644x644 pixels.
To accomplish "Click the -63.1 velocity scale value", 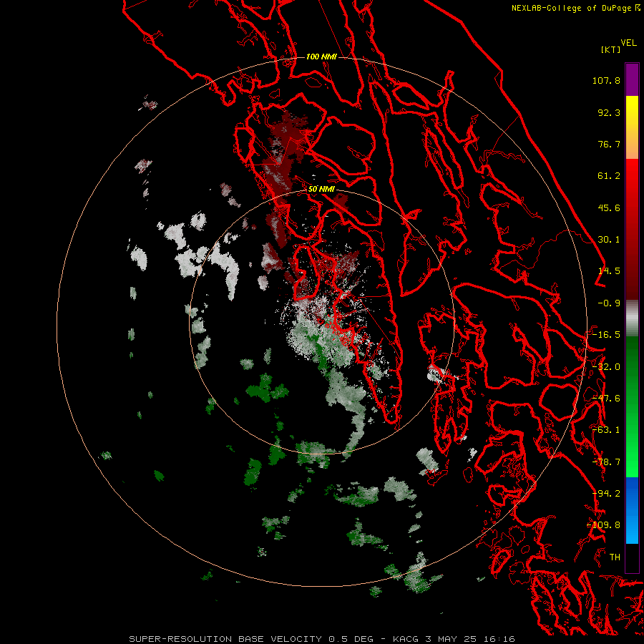I will 606,430.
